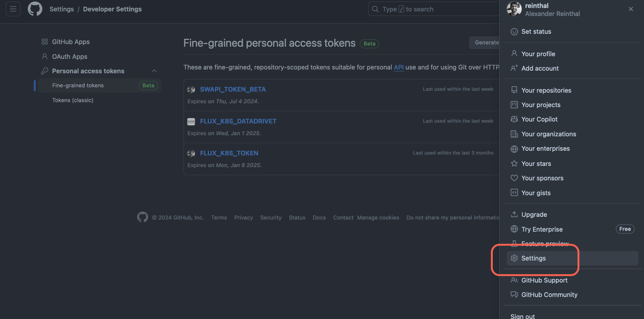Click the Your Copilot icon
644x319 pixels.
pyautogui.click(x=514, y=119)
